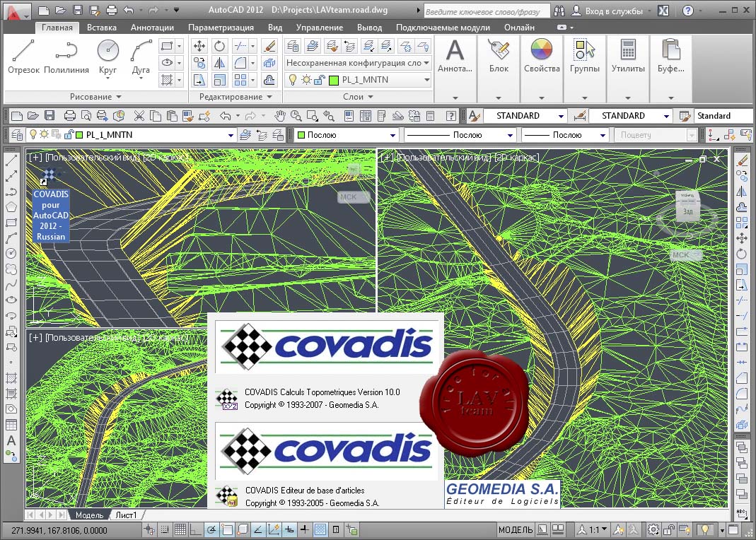Toggle Grid display in status bar

[180, 530]
